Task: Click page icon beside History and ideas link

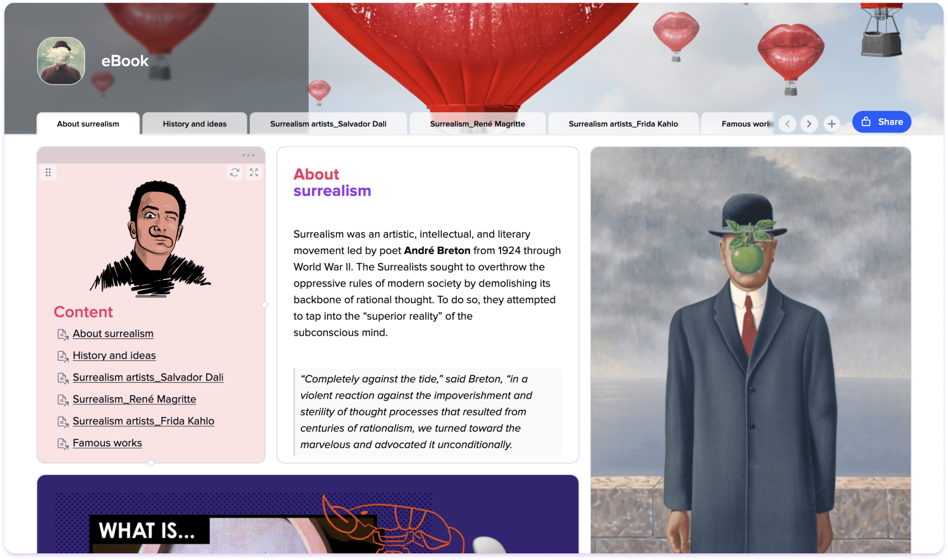Action: tap(63, 356)
